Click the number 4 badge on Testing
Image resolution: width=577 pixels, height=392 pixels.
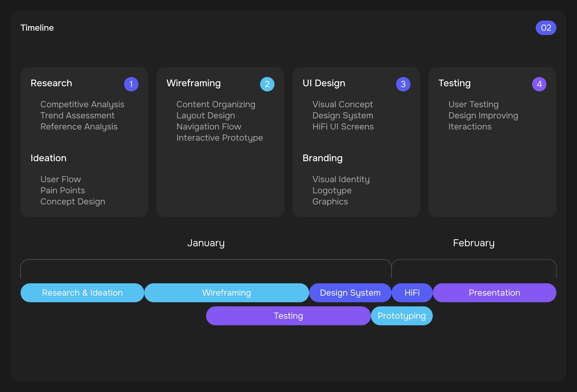click(539, 84)
